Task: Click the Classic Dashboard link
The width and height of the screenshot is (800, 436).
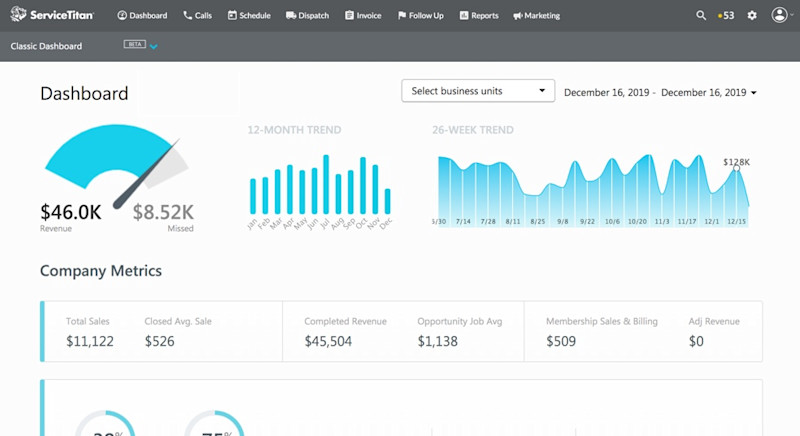Action: pos(46,46)
